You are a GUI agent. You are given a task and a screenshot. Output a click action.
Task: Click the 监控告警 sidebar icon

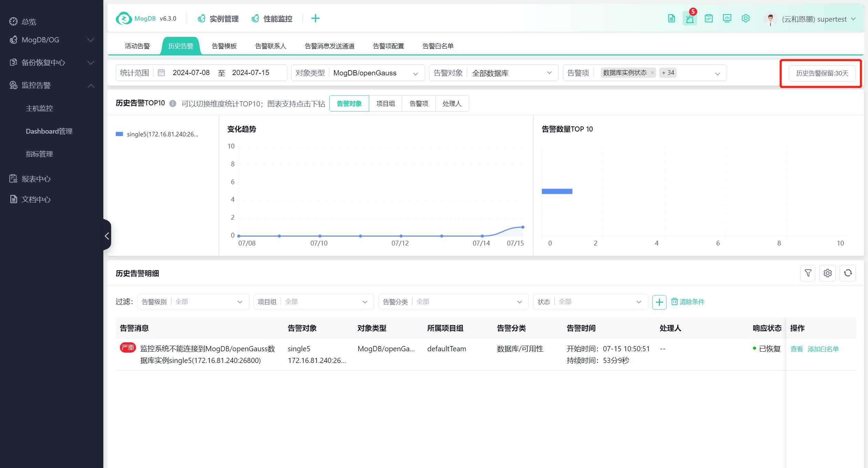point(13,85)
